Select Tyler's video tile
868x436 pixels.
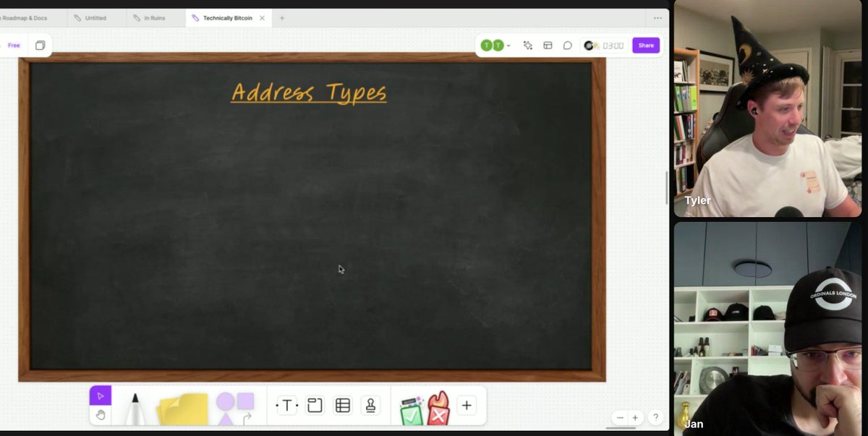tap(767, 109)
